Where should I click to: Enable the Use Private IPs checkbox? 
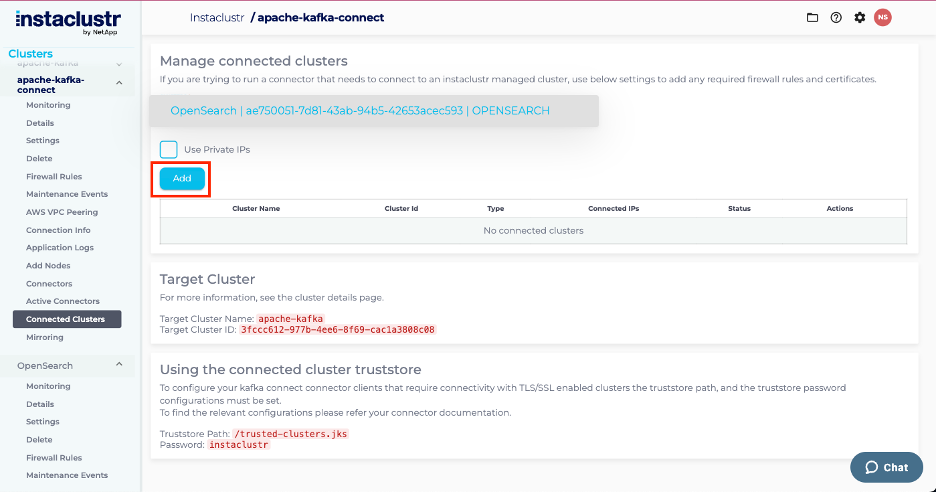click(169, 149)
